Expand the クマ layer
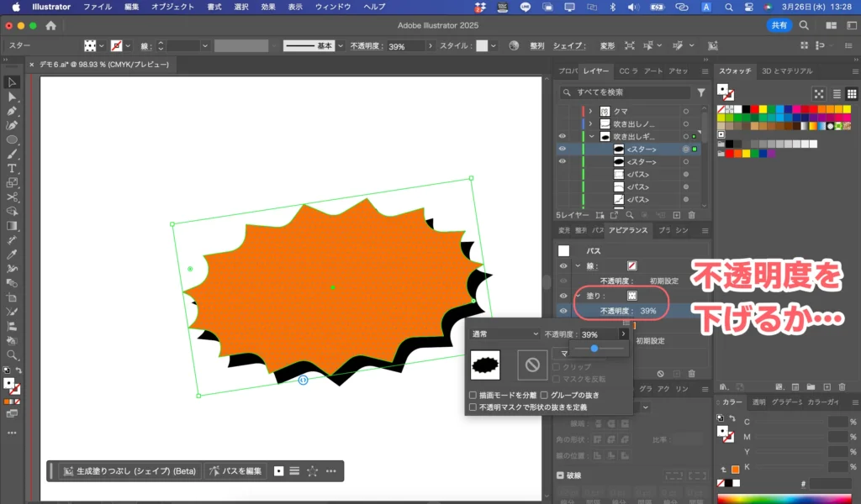Viewport: 861px width, 504px height. coord(590,111)
